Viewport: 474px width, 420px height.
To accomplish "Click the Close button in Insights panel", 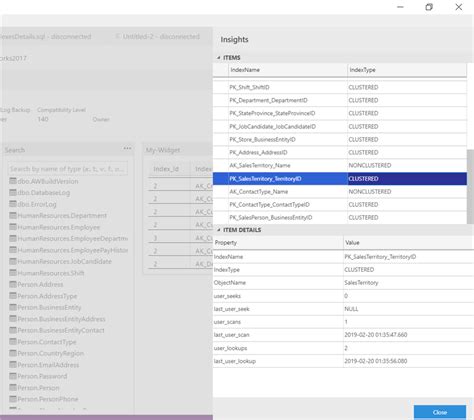I will (440, 412).
